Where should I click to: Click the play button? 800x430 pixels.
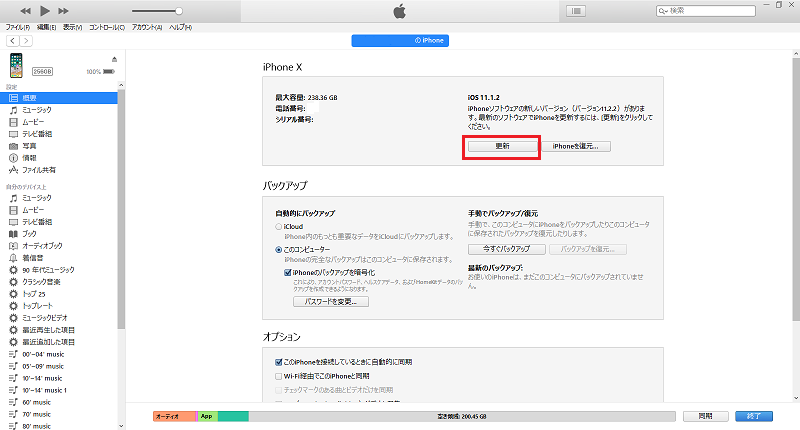pyautogui.click(x=44, y=11)
